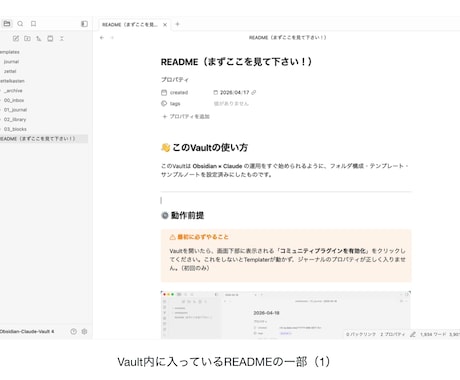Click the orange warning callout title
The width and height of the screenshot is (460, 380).
click(199, 237)
